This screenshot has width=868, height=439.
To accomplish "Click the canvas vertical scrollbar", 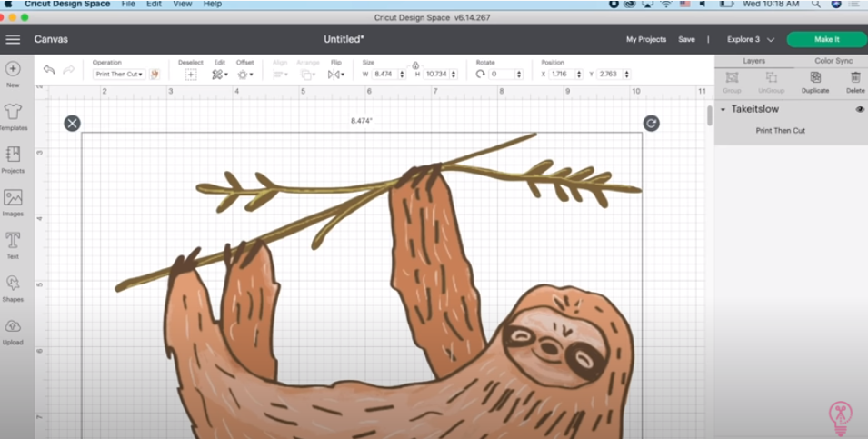I will [x=710, y=115].
